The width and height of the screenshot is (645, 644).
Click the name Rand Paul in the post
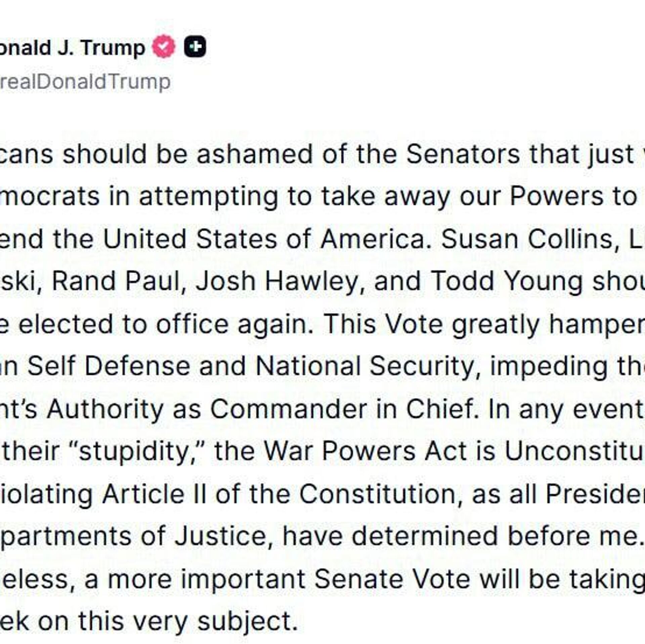pos(116,281)
